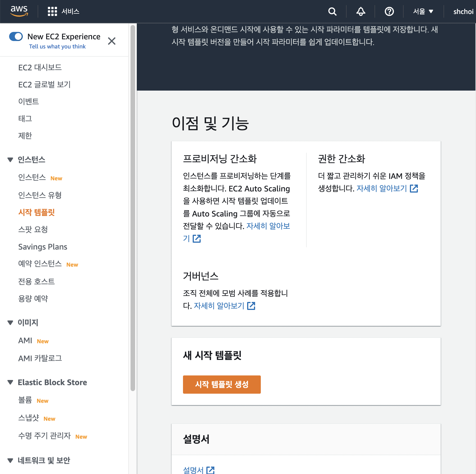
Task: Collapse the 네트워크 및 보안 section triangle
Action: pyautogui.click(x=10, y=460)
